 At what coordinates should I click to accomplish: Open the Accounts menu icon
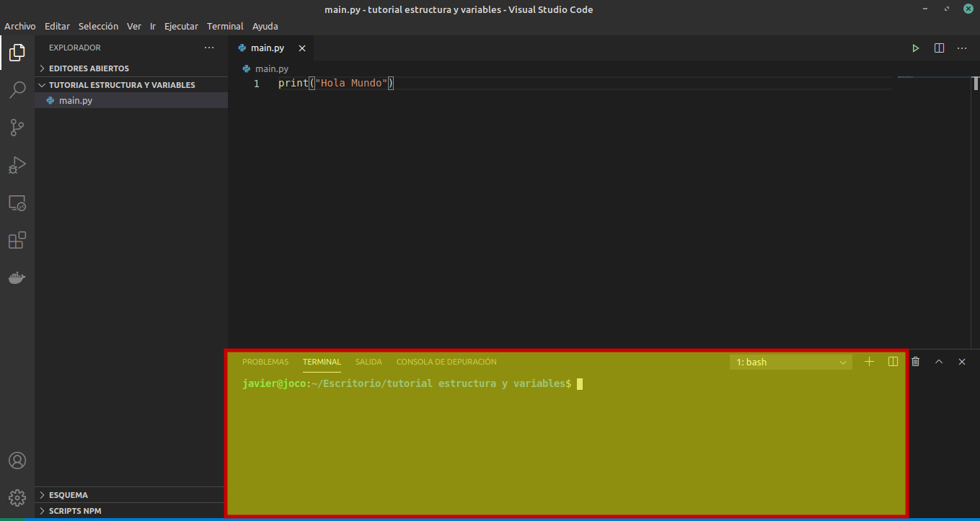point(17,460)
